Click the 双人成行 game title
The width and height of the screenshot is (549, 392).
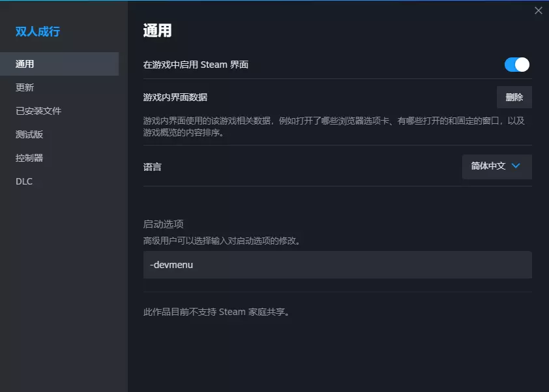point(38,31)
